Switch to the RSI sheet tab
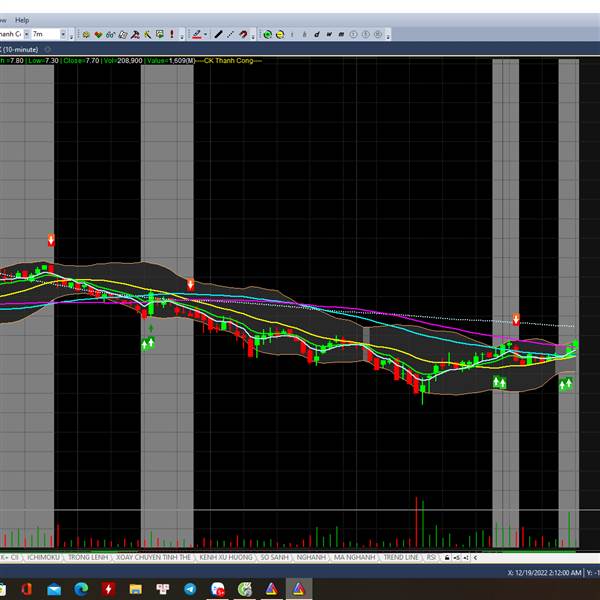Image resolution: width=600 pixels, height=600 pixels. [x=431, y=557]
